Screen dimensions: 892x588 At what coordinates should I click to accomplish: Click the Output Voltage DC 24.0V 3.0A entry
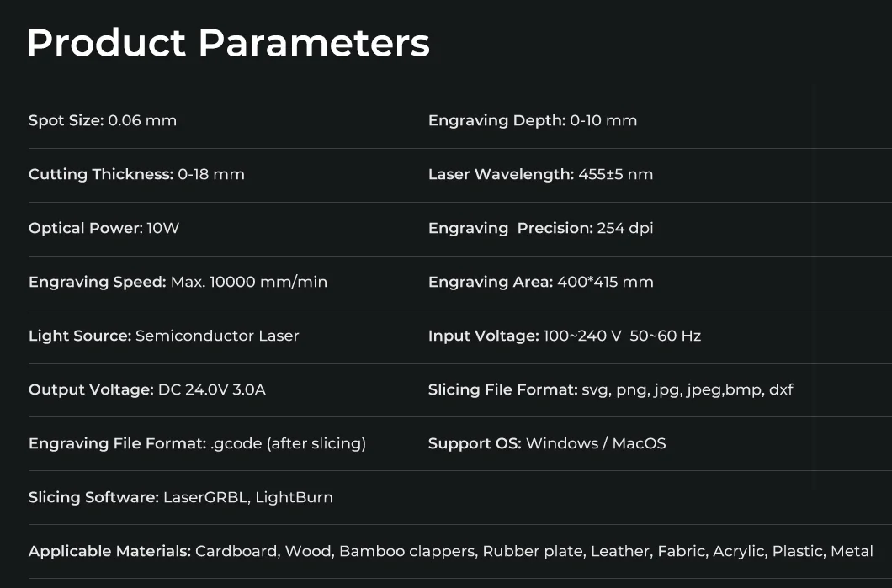click(147, 389)
